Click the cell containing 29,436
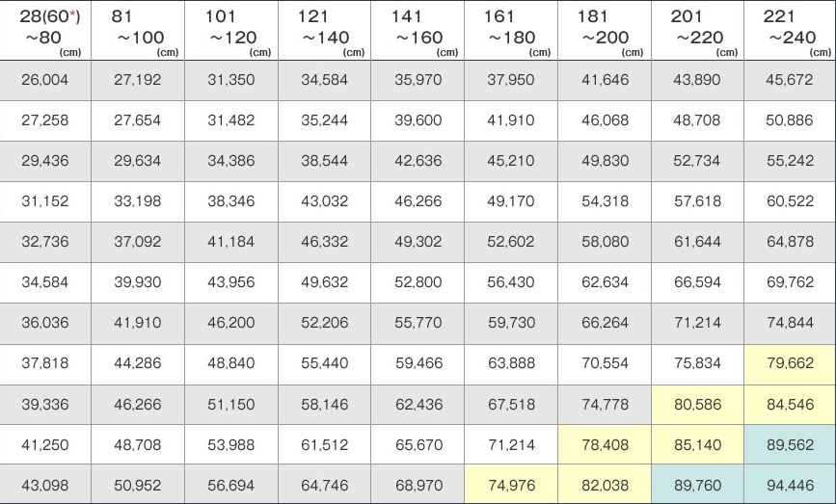 44,161
